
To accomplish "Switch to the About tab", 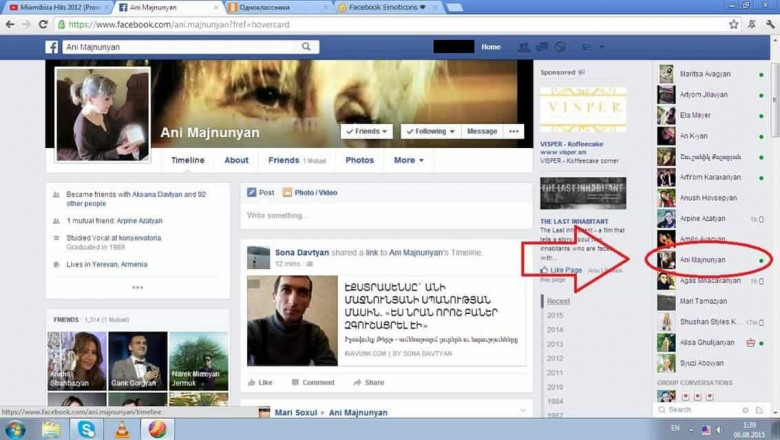I will [236, 160].
